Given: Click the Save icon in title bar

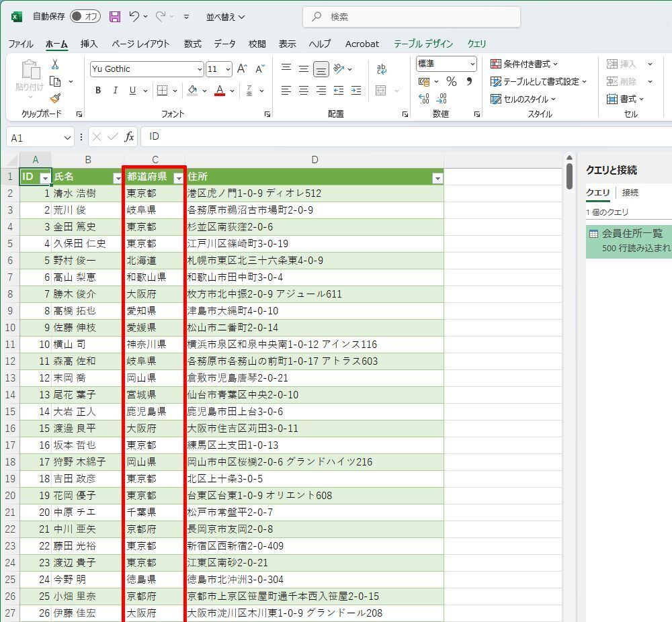Looking at the screenshot, I should pyautogui.click(x=114, y=17).
